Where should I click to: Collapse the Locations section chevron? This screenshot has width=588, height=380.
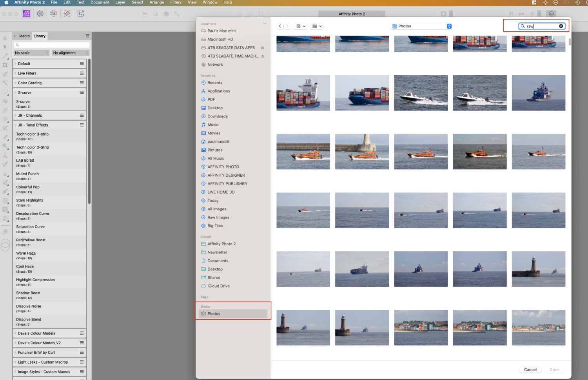tap(265, 24)
